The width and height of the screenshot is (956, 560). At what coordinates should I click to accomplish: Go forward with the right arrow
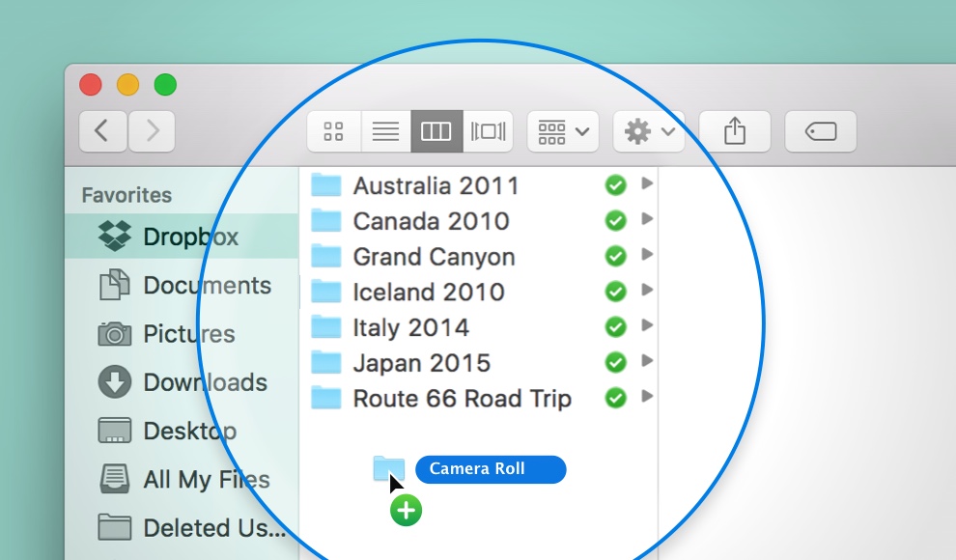coord(152,131)
